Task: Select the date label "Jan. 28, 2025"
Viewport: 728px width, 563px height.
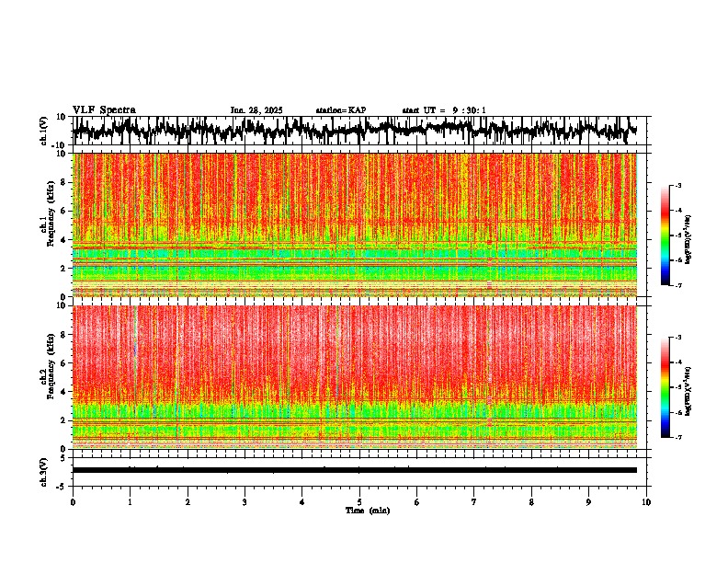Action: click(x=256, y=110)
